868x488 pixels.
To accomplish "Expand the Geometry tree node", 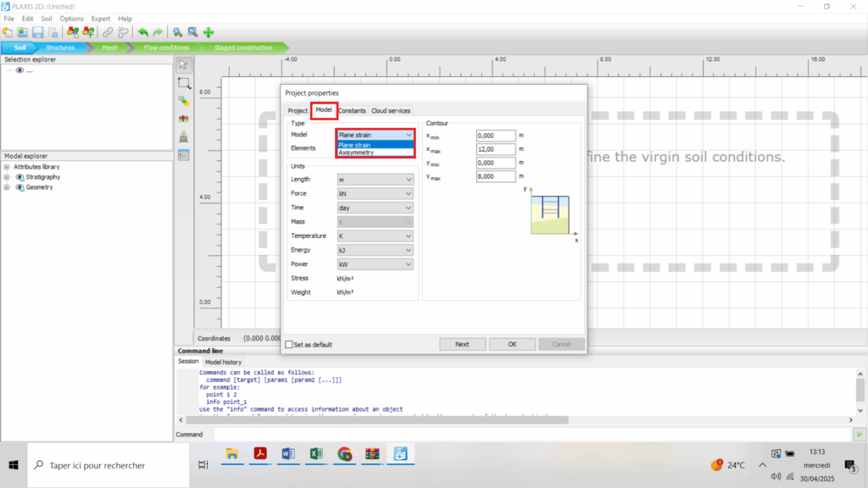I will click(x=7, y=187).
